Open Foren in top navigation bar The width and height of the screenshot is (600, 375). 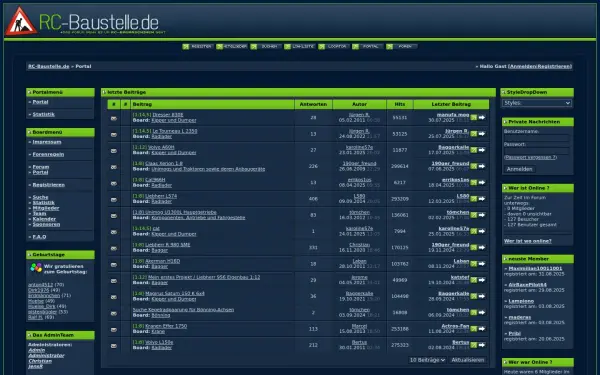pos(401,47)
